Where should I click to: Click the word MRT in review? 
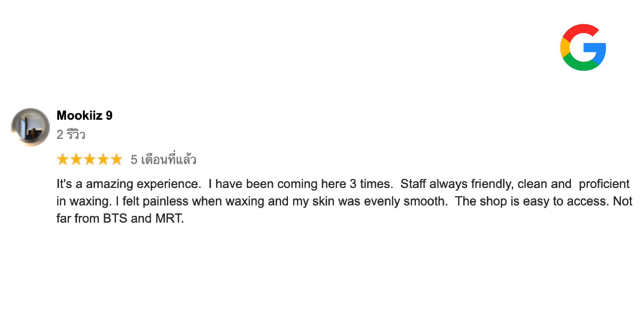pyautogui.click(x=169, y=218)
